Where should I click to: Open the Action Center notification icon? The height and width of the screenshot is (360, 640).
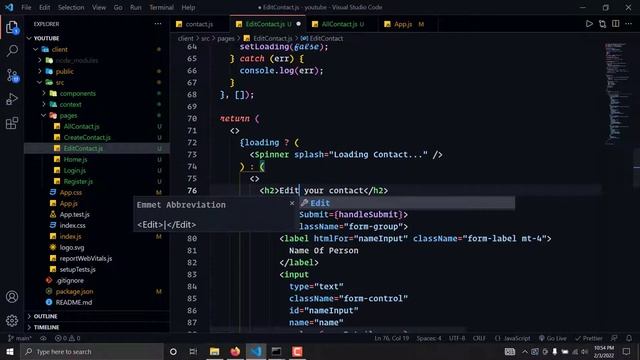pos(627,351)
